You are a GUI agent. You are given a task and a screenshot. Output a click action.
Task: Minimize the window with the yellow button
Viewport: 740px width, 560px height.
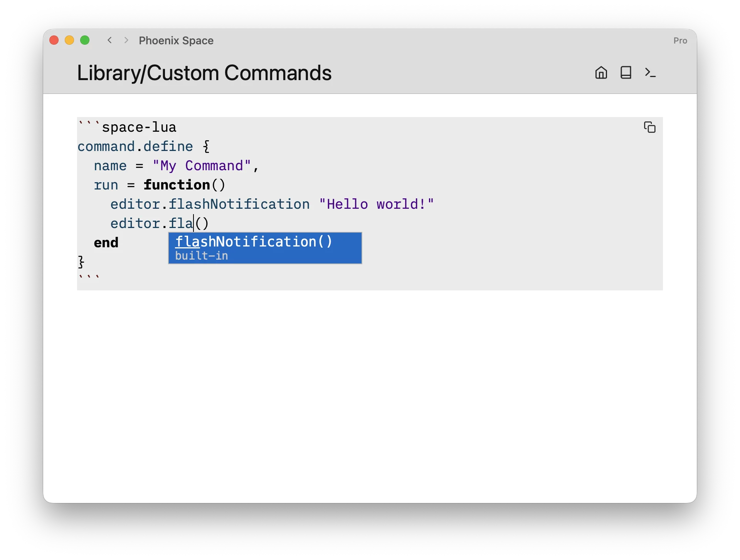69,40
